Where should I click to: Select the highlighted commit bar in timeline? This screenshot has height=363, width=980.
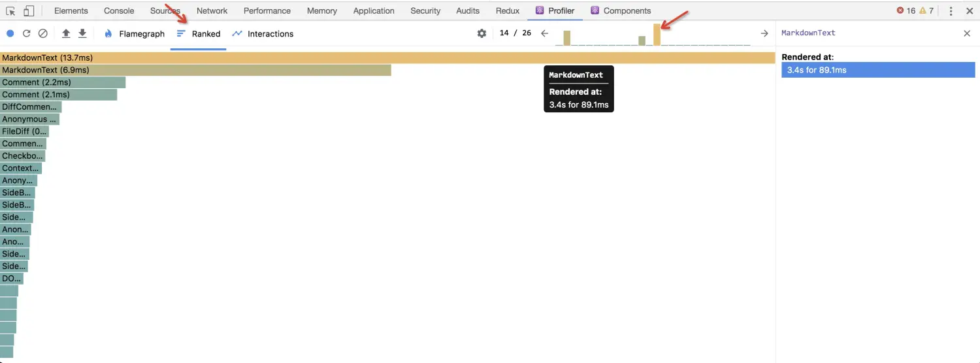coord(657,35)
